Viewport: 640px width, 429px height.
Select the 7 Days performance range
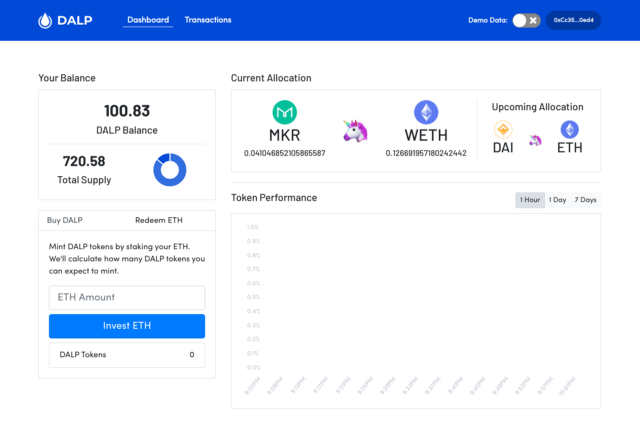pyautogui.click(x=585, y=200)
